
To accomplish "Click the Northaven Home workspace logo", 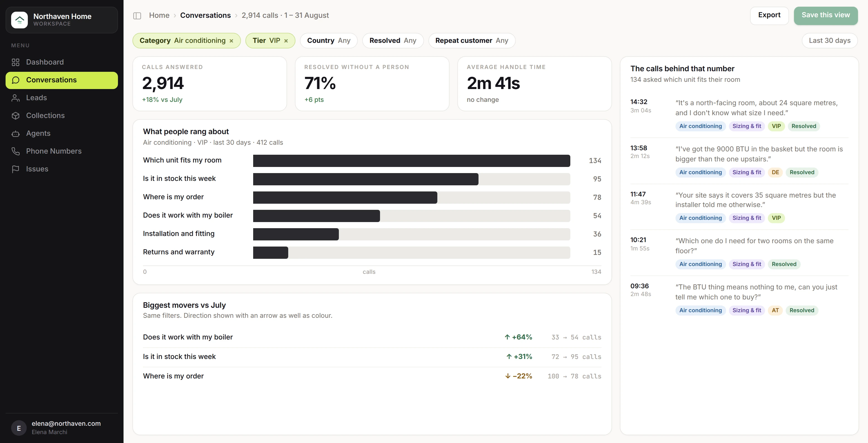I will 19,20.
